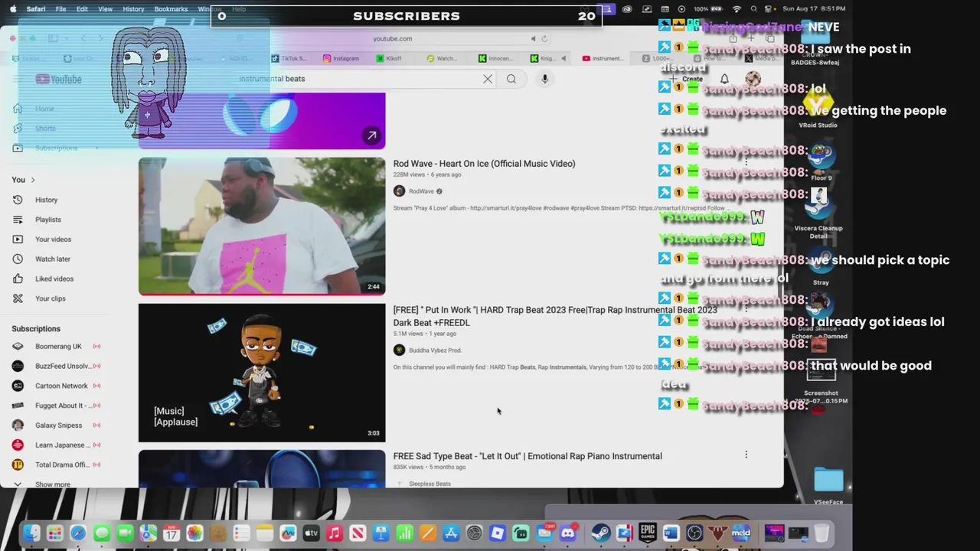
Task: Open the Edit menu
Action: pos(82,9)
